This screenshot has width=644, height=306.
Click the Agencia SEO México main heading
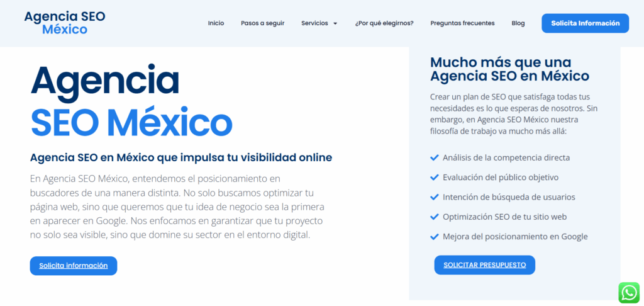coord(131,101)
